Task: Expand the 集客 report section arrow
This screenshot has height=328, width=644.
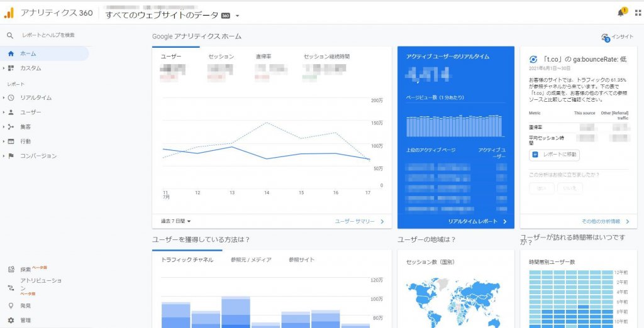Action: pos(4,127)
